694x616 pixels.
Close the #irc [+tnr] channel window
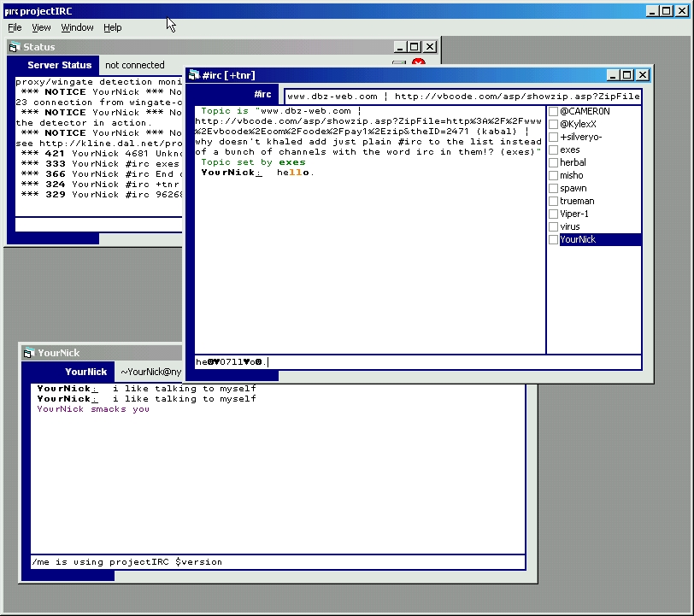[642, 75]
